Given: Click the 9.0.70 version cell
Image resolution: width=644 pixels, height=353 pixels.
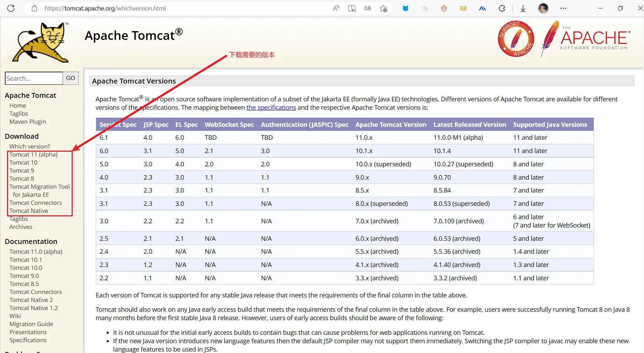Looking at the screenshot, I should tap(442, 178).
